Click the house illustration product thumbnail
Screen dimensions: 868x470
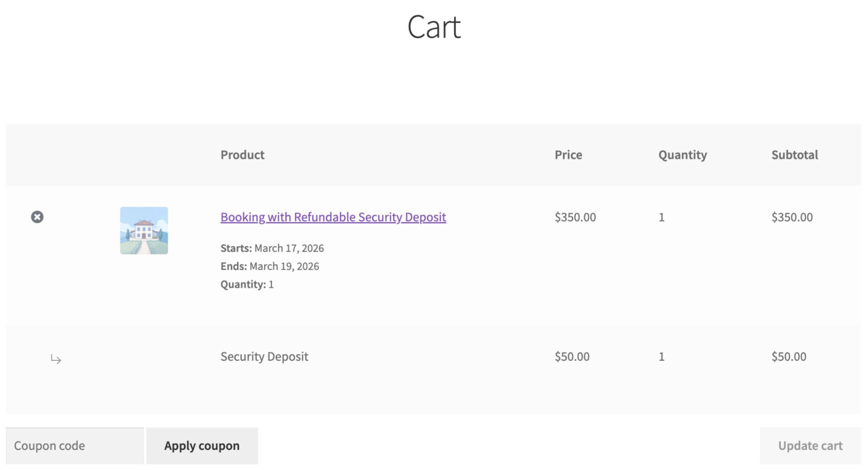144,230
